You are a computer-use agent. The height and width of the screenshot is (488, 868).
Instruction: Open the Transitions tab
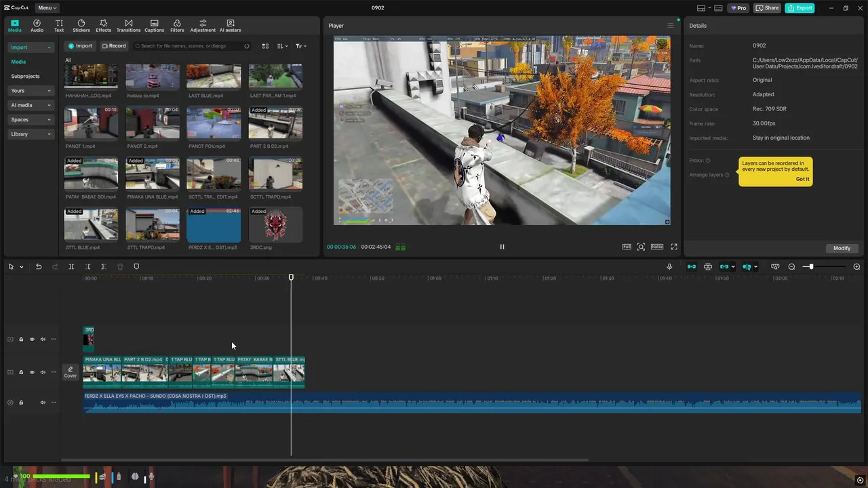pos(128,26)
